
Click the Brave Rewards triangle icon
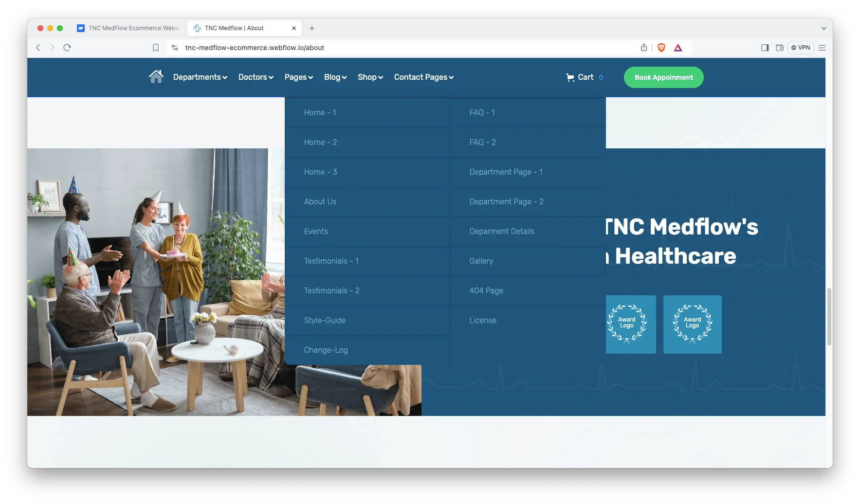(677, 48)
